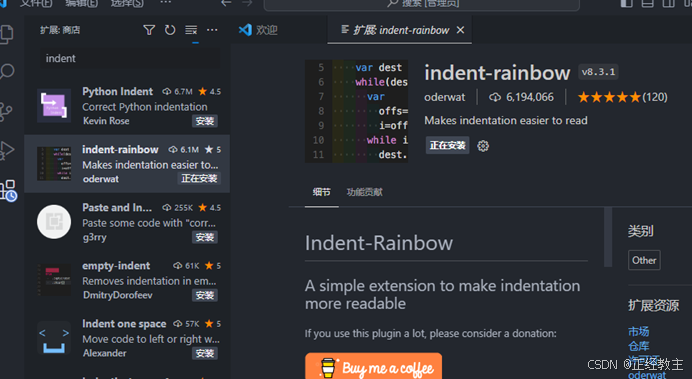Click the empty-indent extension icon
Screen dimensions: 692x379
54,280
